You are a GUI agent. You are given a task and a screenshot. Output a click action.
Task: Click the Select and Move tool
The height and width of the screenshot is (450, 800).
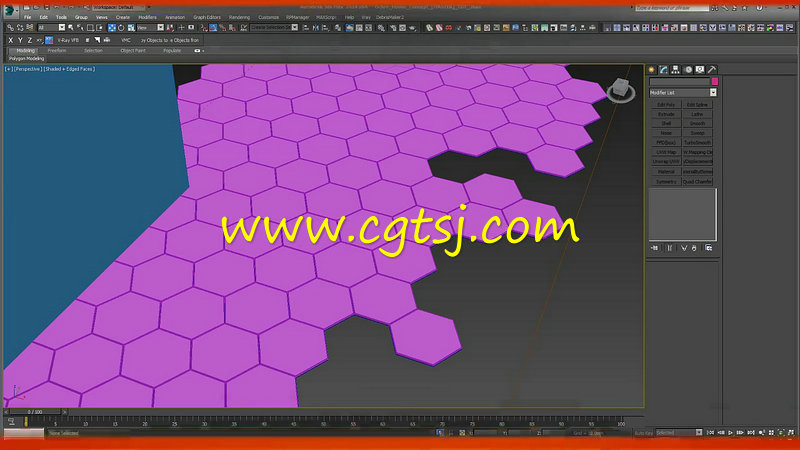click(112, 28)
